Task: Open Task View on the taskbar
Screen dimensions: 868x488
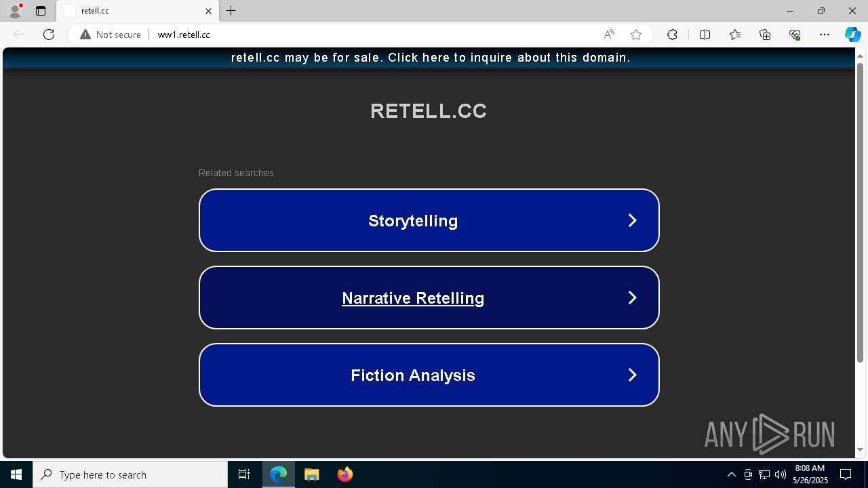Action: point(244,474)
